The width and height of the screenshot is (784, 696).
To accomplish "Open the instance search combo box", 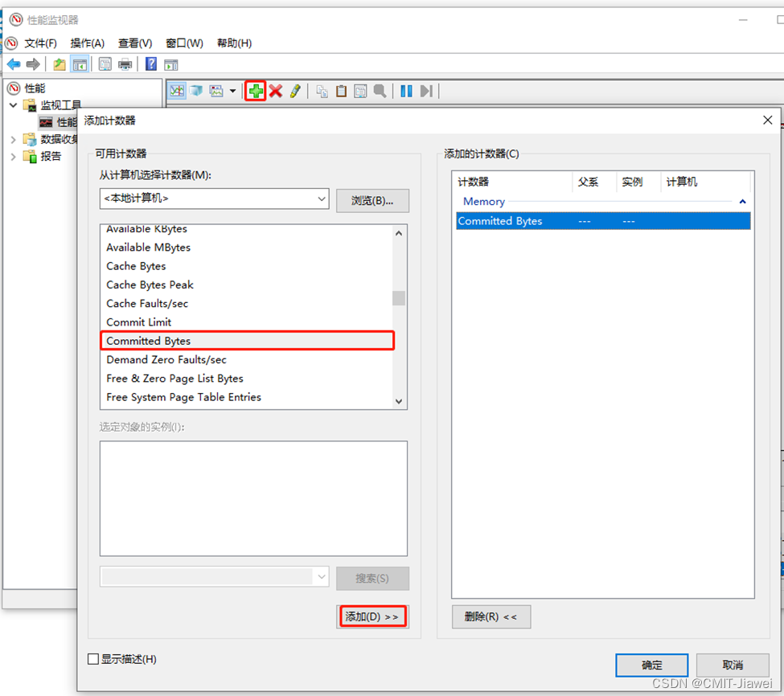I will pyautogui.click(x=214, y=576).
